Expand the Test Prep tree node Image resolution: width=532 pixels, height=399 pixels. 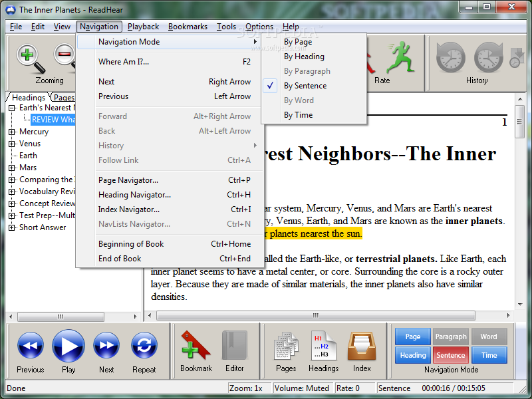(x=12, y=215)
